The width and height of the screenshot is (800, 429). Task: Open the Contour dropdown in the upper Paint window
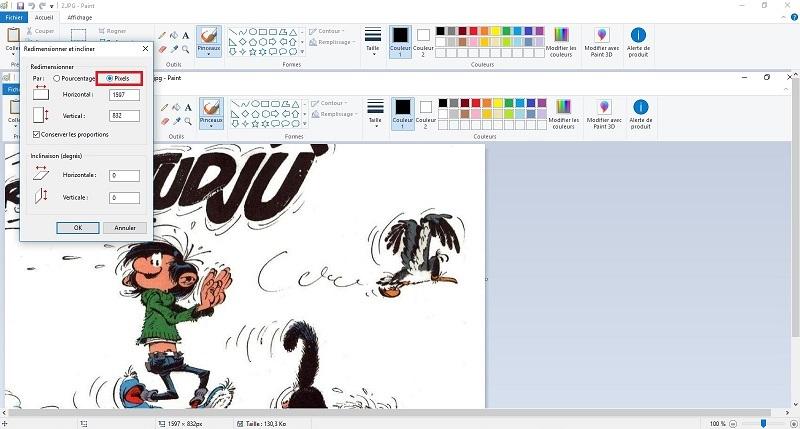327,31
